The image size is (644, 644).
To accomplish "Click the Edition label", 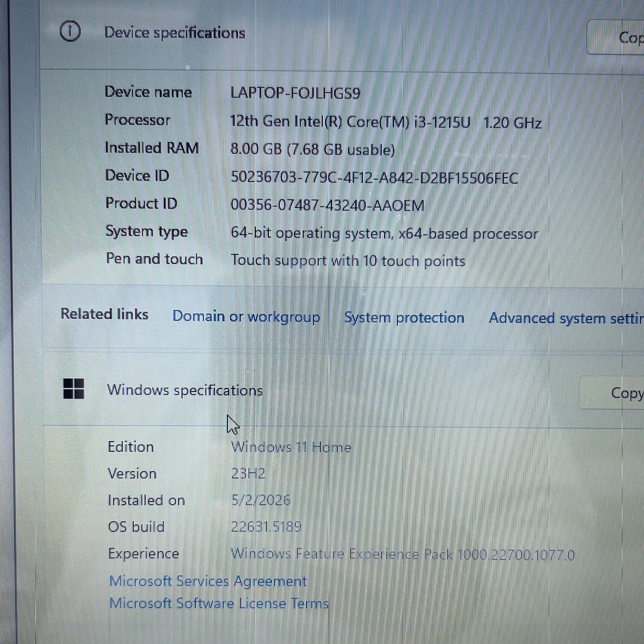I will pos(131,447).
